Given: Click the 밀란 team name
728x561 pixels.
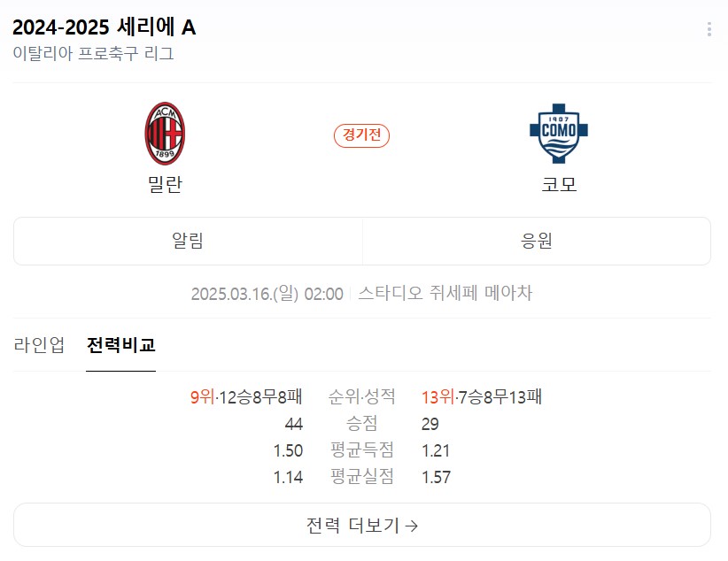Looking at the screenshot, I should click(165, 185).
